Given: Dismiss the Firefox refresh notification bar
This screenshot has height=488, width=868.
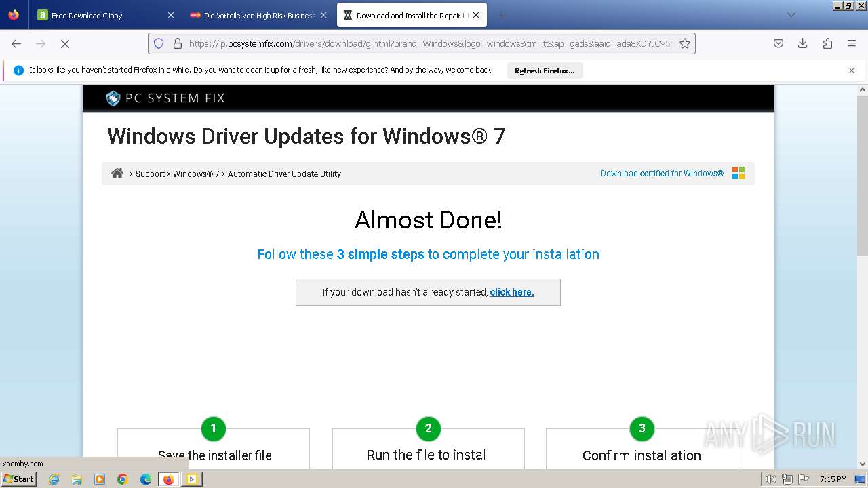Looking at the screenshot, I should (852, 70).
